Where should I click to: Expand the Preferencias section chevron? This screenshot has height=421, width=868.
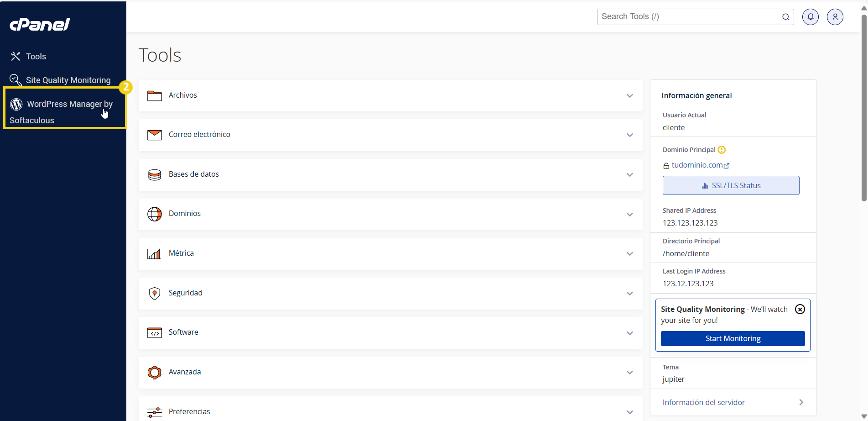[x=630, y=412]
